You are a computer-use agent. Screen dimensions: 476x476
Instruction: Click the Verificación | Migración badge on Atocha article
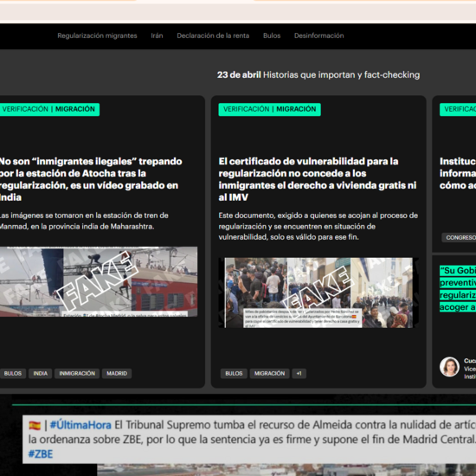49,109
